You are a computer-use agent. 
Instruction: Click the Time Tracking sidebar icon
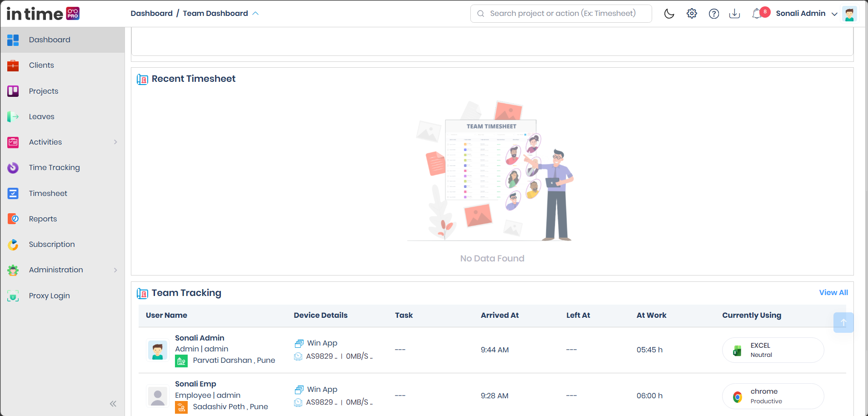coord(13,168)
